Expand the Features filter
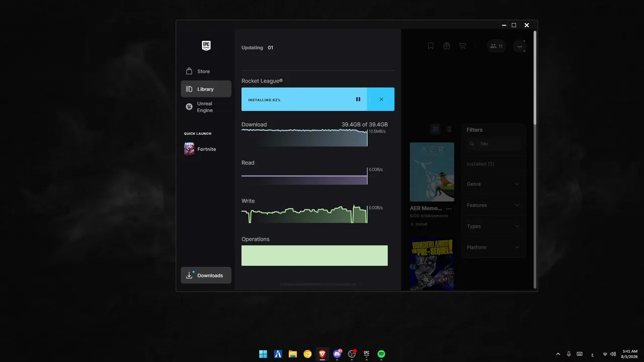The height and width of the screenshot is (362, 644). tap(494, 205)
